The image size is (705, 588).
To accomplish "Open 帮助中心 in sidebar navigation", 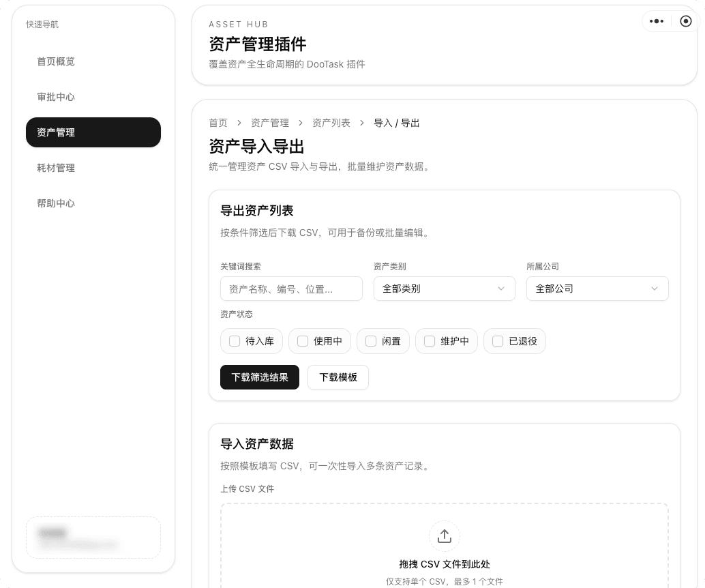I will pyautogui.click(x=93, y=203).
